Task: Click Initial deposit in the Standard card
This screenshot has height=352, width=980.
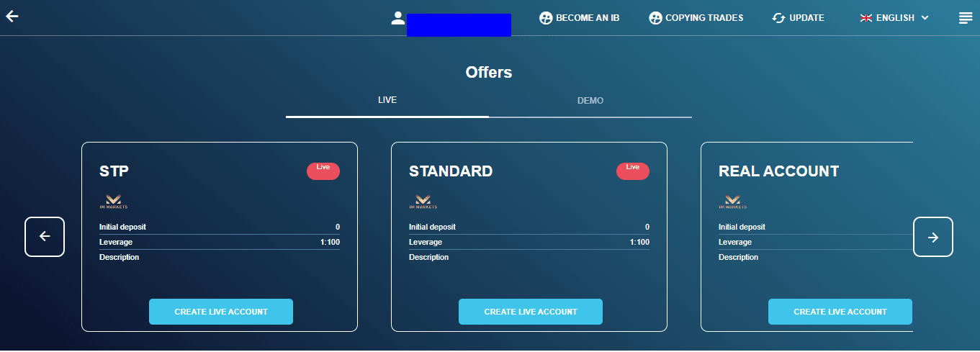Action: pos(432,227)
